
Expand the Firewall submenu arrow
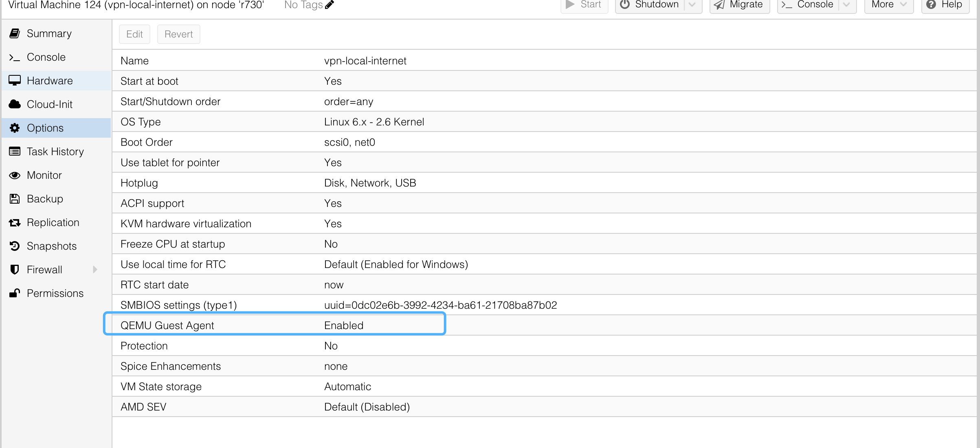(95, 270)
